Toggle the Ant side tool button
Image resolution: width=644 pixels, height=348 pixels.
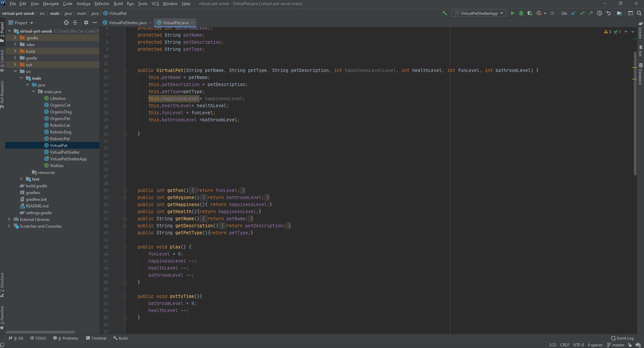point(640,51)
